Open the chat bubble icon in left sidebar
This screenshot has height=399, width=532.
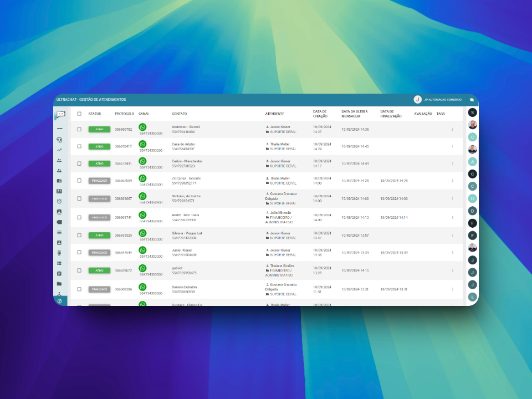[60, 115]
